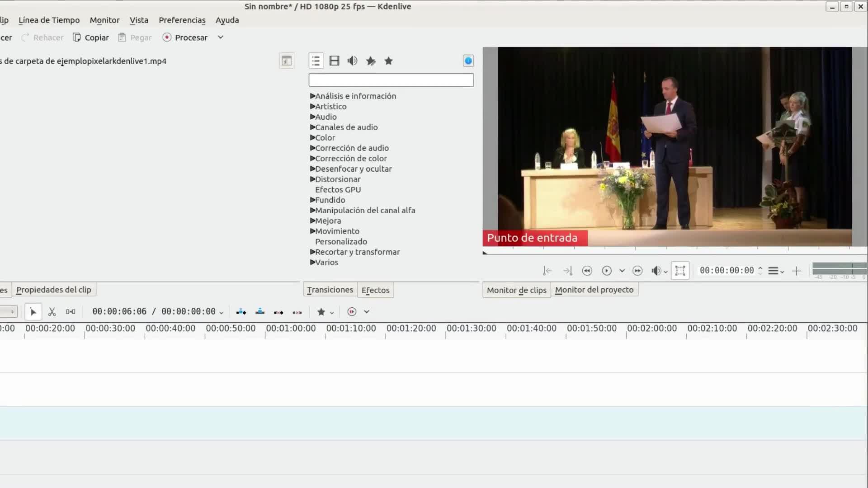Image resolution: width=868 pixels, height=488 pixels.
Task: Switch to the Transiciones tab
Action: [330, 290]
